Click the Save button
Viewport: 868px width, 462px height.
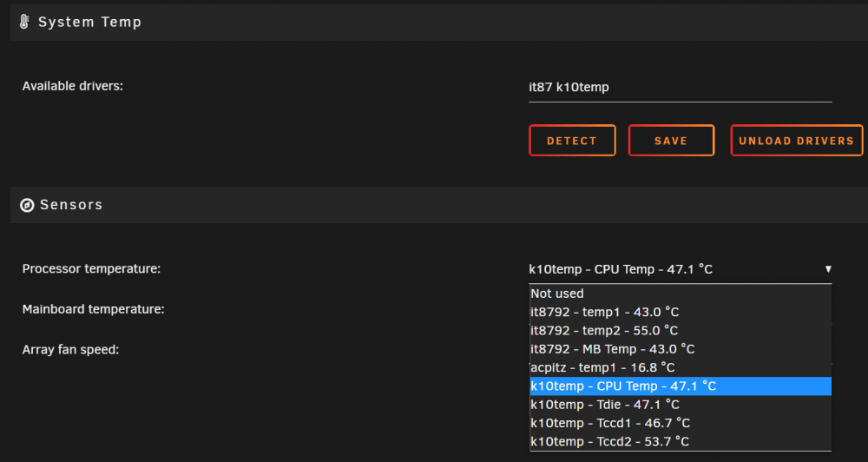click(671, 141)
